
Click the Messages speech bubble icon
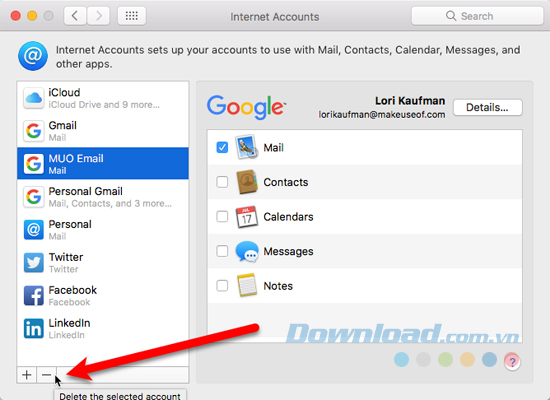click(247, 251)
